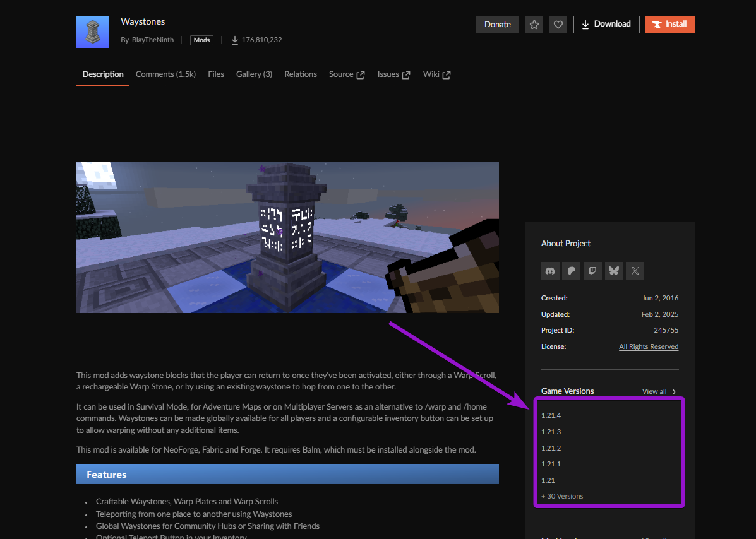
Task: Click the Download button
Action: [x=606, y=25]
